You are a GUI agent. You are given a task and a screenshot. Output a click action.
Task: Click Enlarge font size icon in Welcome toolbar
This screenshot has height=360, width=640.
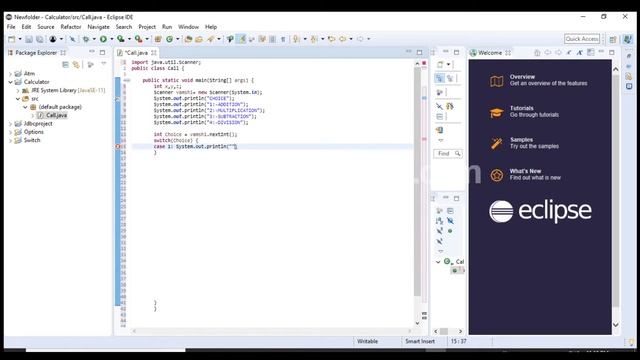[x=580, y=53]
